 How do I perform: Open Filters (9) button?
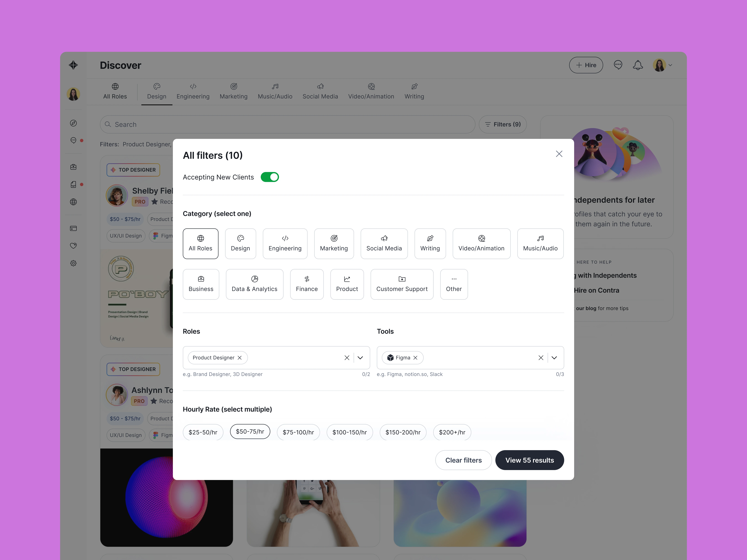tap(503, 124)
